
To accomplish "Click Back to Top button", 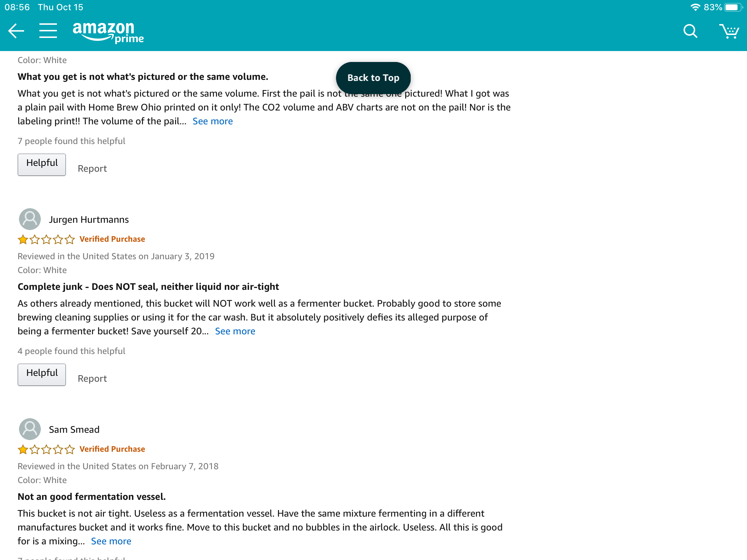I will (x=373, y=78).
